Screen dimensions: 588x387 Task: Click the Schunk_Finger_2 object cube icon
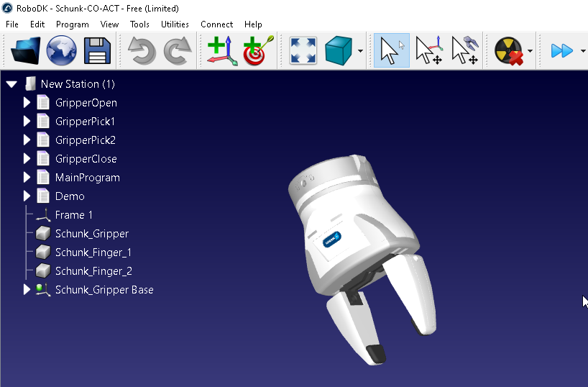(43, 271)
